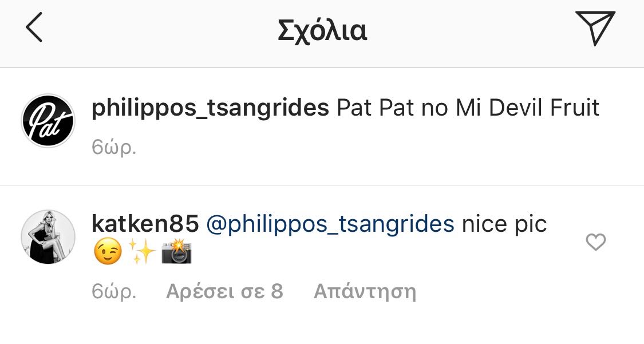View likes via Αρέσει σε 8
This screenshot has height=344, width=644.
(224, 291)
